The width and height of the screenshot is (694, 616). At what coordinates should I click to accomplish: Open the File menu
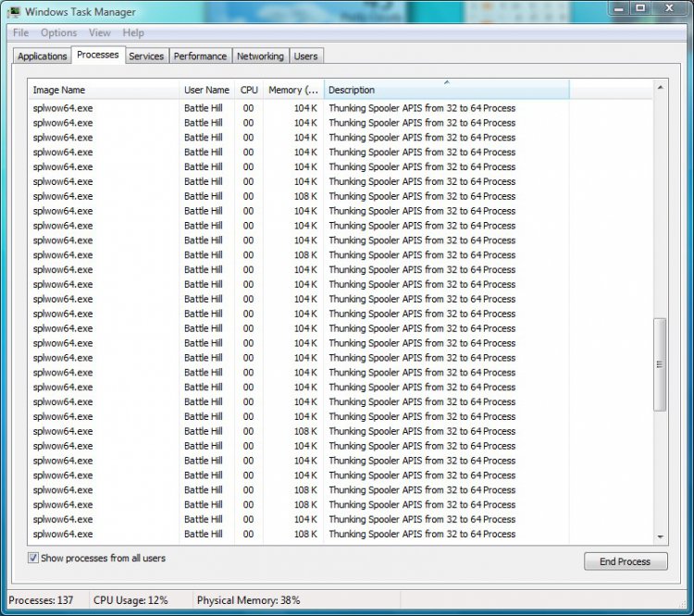click(x=20, y=32)
